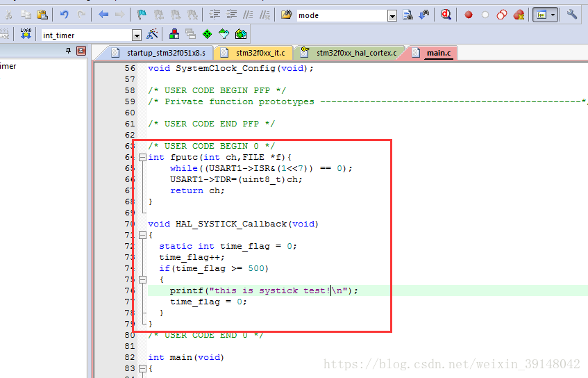Comment out the selection
This screenshot has width=588, height=378.
[248, 15]
